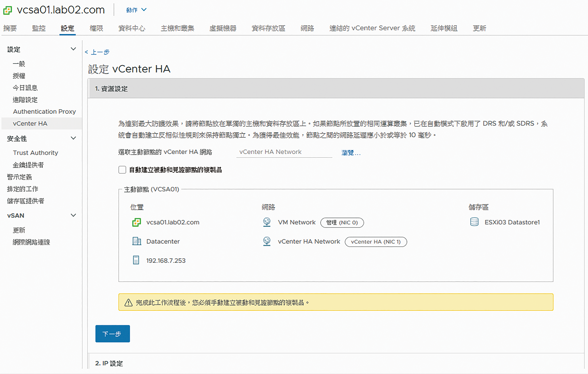Select Authentication Proxy in the sidebar
This screenshot has width=588, height=374.
[45, 111]
